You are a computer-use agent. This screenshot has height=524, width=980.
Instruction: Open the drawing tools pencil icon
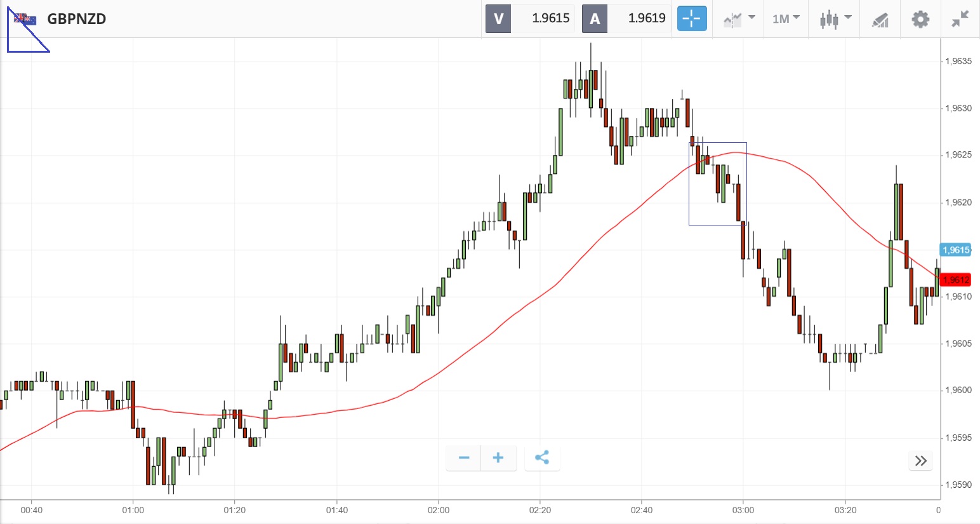(880, 20)
